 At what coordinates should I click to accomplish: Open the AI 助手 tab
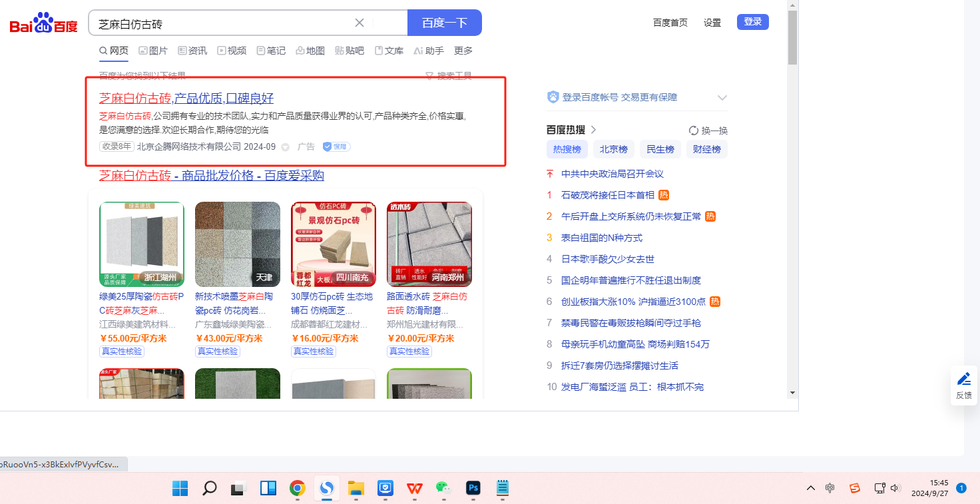click(429, 51)
